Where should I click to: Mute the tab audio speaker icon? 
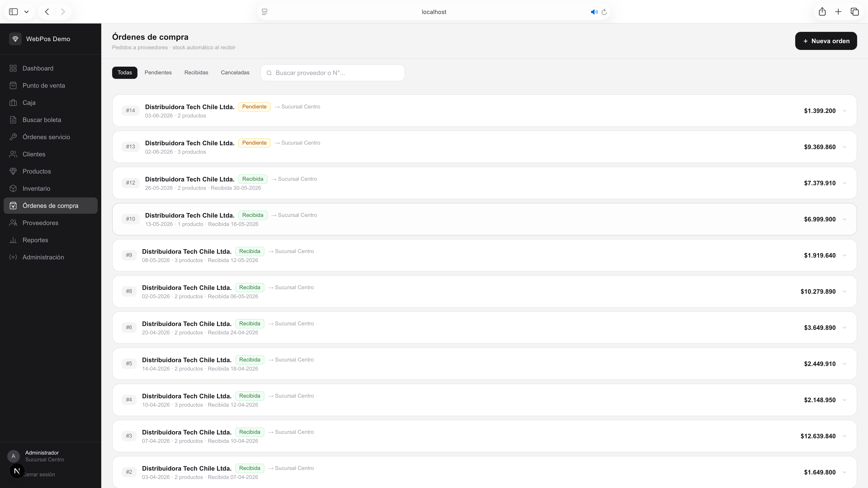pos(594,12)
